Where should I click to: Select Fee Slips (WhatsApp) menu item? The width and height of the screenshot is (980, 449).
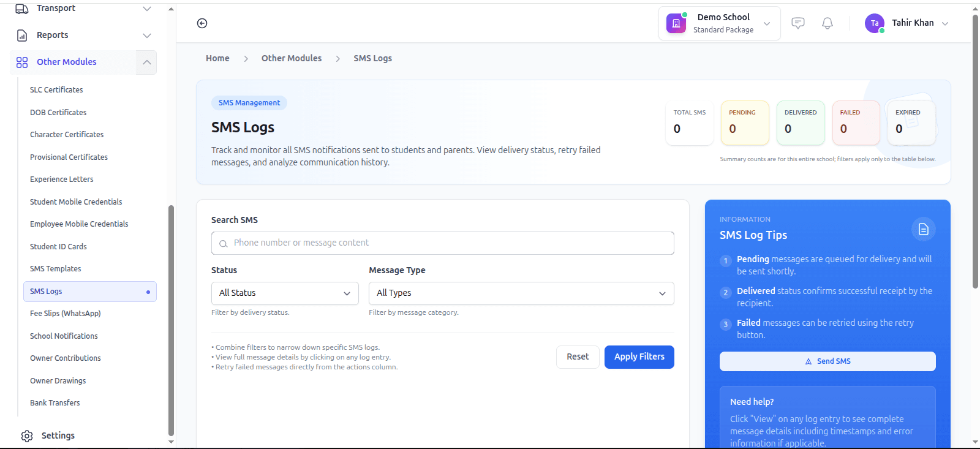[66, 314]
